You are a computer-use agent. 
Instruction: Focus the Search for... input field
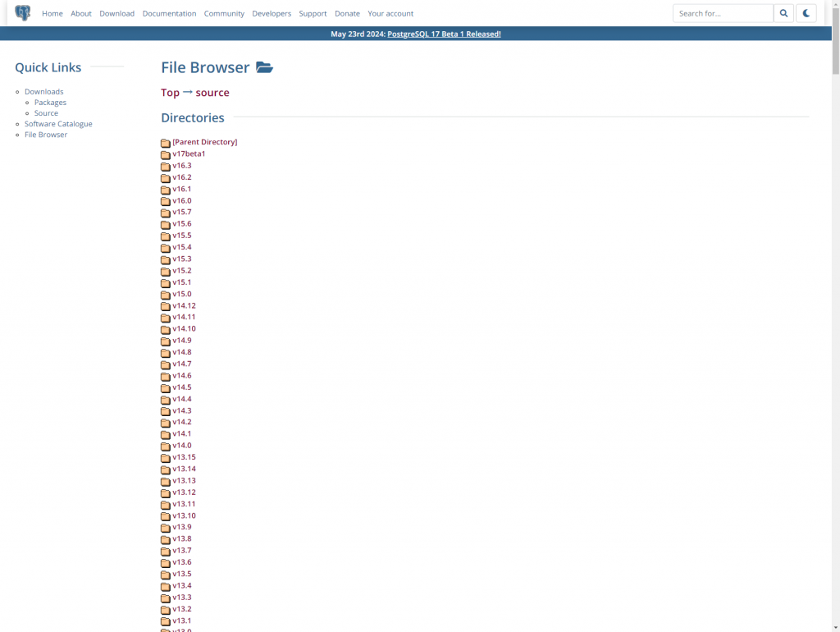[x=723, y=13]
